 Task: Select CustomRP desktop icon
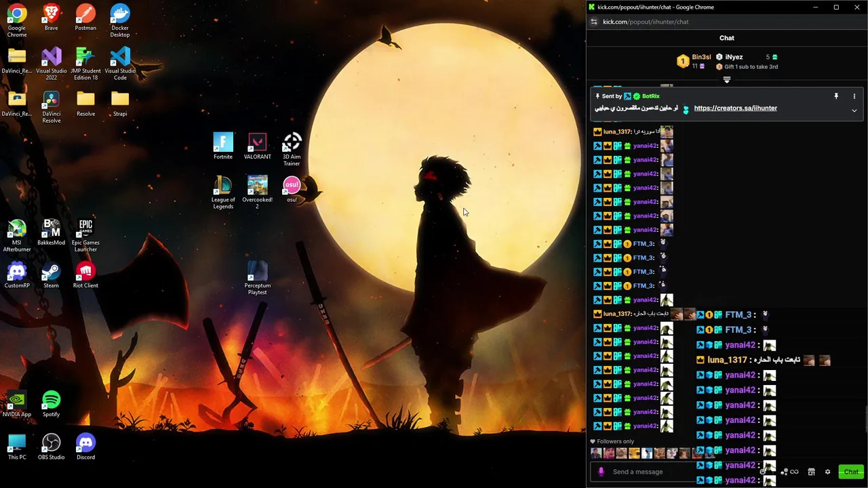[17, 274]
